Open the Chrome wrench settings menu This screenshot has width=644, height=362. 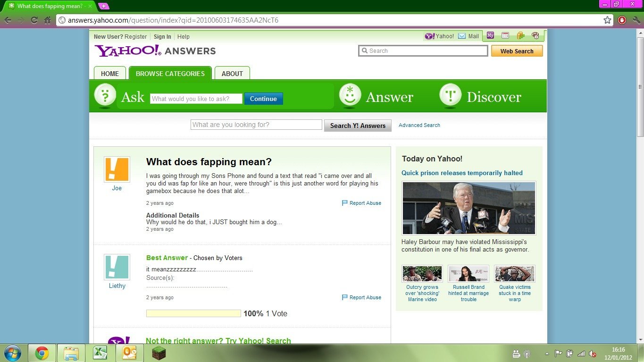(636, 20)
